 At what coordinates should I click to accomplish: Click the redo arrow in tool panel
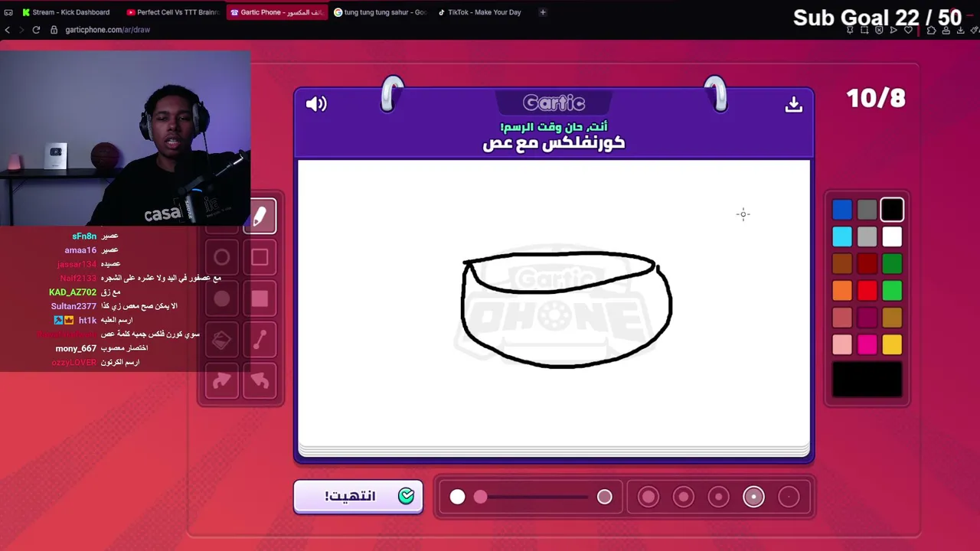click(x=222, y=381)
